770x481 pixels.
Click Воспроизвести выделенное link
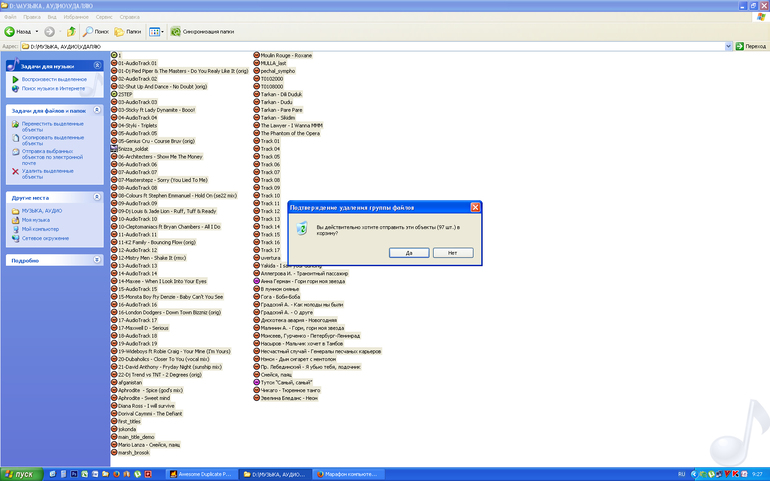tap(53, 78)
